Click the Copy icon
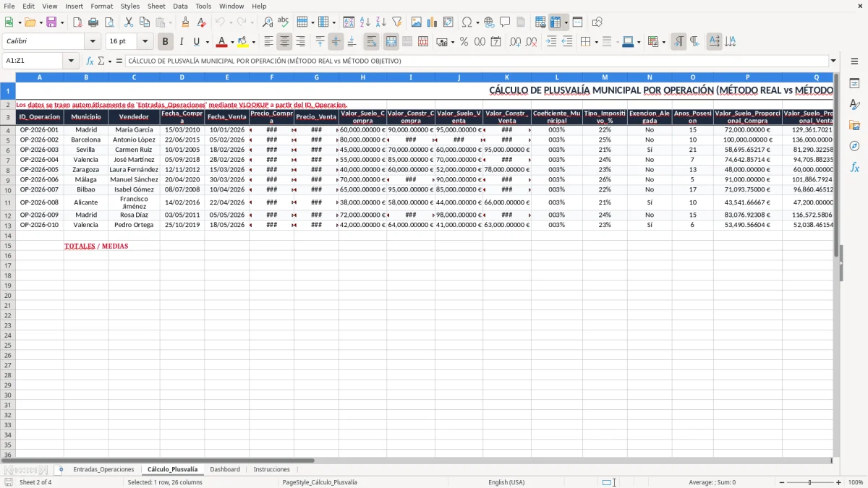 click(145, 22)
